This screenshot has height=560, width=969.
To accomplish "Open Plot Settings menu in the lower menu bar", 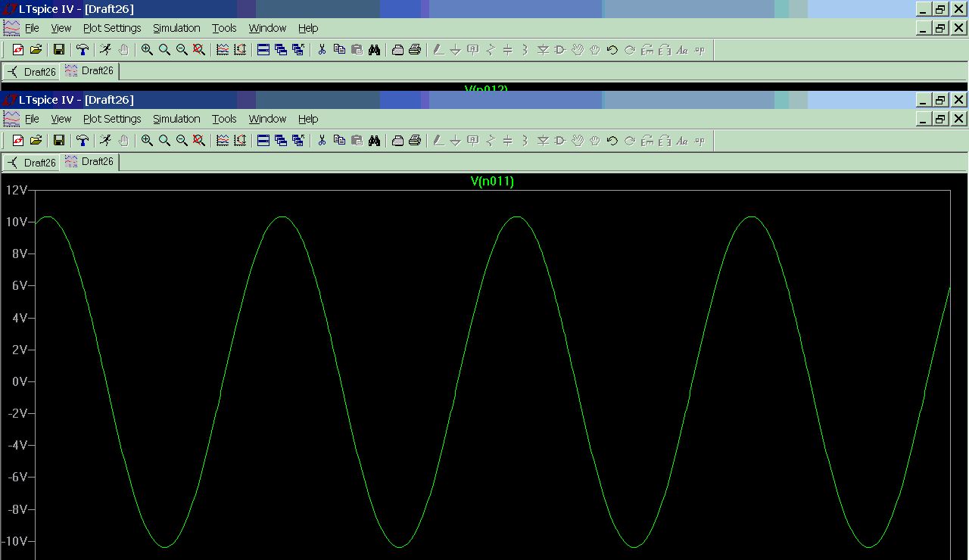I will click(x=112, y=119).
